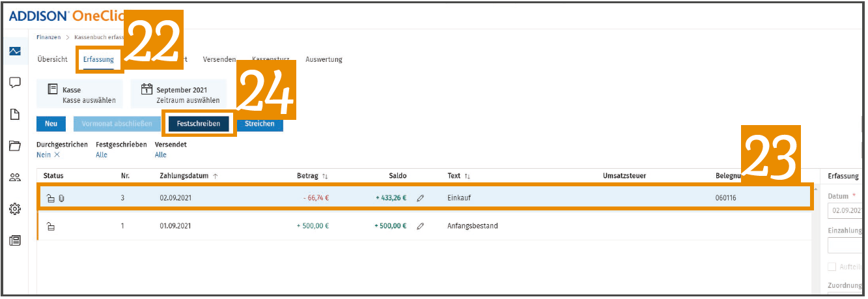The width and height of the screenshot is (868, 299).
Task: Open the Finanzen chart icon in sidebar
Action: pyautogui.click(x=15, y=51)
